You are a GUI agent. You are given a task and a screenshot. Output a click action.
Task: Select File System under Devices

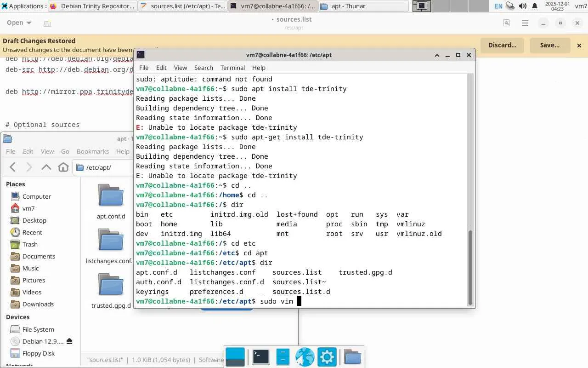(x=38, y=329)
